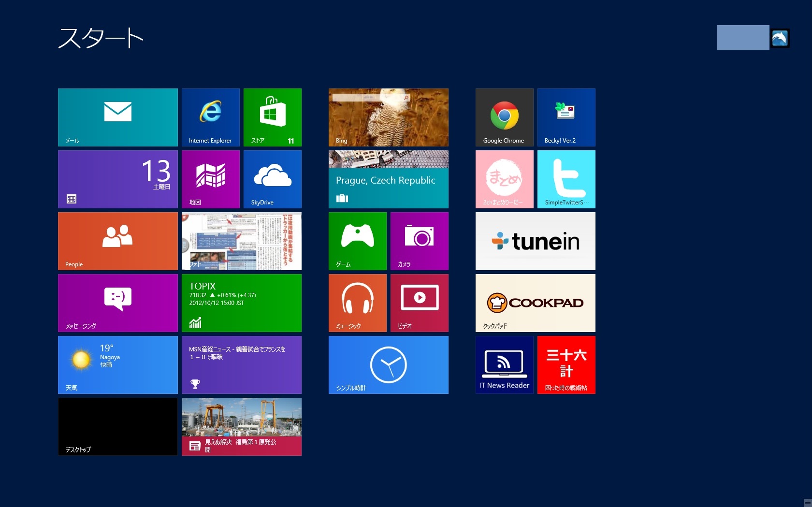Open the Fukushima news photo tile
Image resolution: width=812 pixels, height=507 pixels.
pos(242,427)
